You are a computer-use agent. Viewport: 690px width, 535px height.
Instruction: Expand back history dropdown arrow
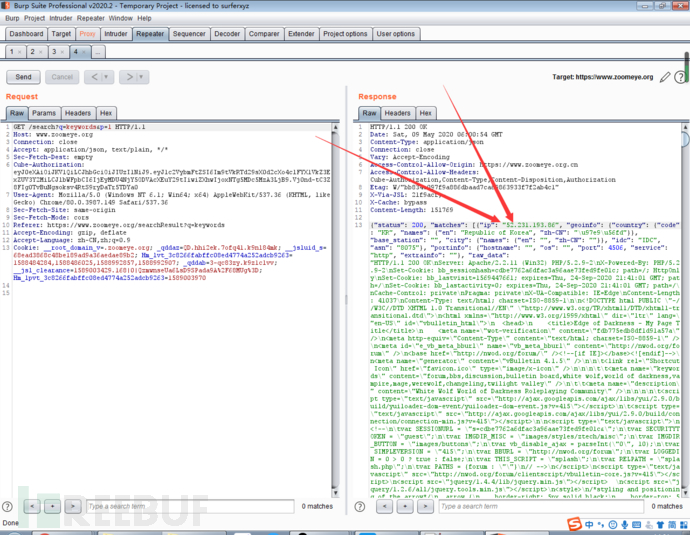point(106,77)
